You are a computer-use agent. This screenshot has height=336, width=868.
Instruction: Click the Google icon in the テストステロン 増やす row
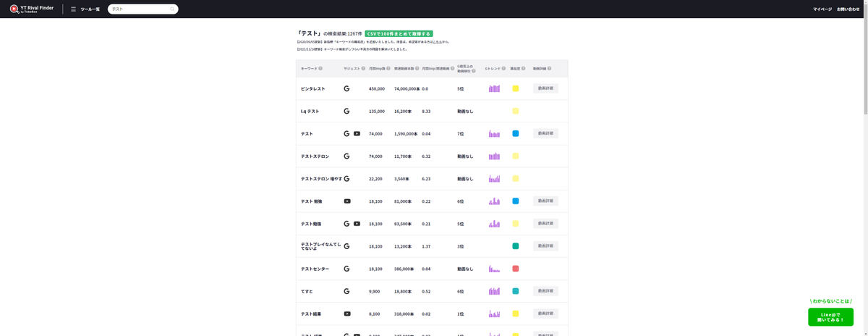(x=346, y=179)
